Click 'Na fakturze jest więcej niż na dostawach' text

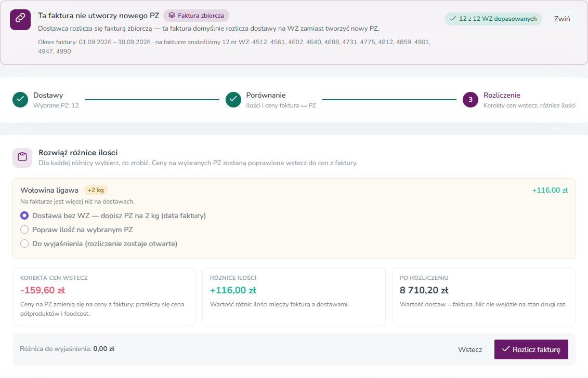[x=77, y=201]
